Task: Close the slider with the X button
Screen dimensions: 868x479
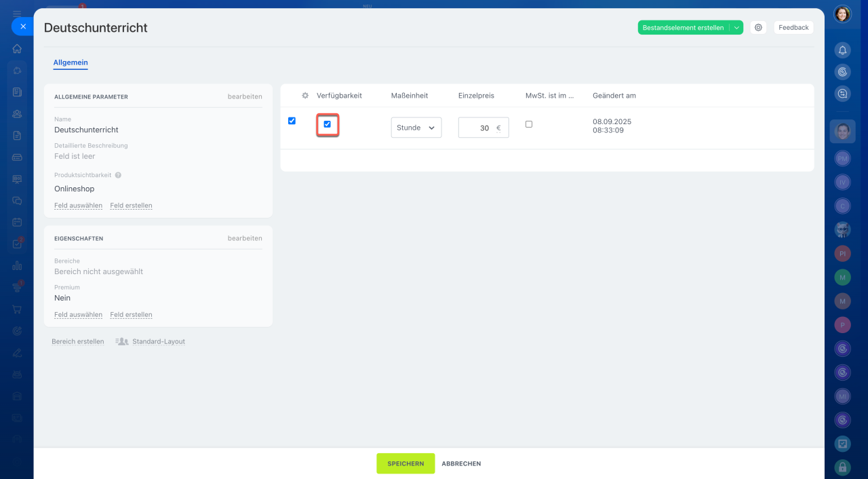Action: tap(22, 26)
